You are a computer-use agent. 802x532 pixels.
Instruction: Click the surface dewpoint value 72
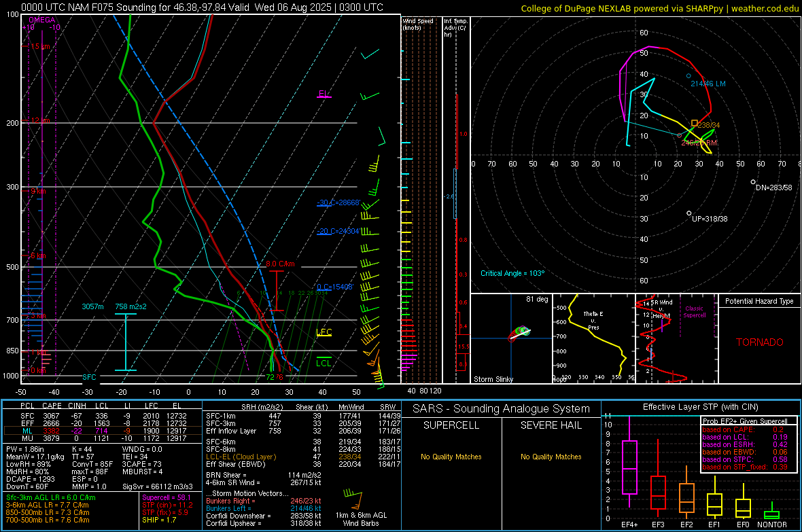tap(270, 377)
